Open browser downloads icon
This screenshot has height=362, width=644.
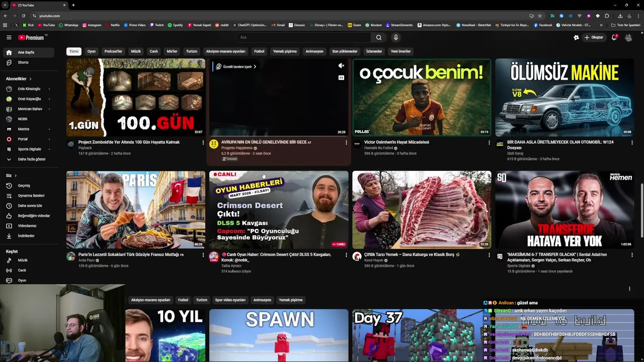point(620,16)
